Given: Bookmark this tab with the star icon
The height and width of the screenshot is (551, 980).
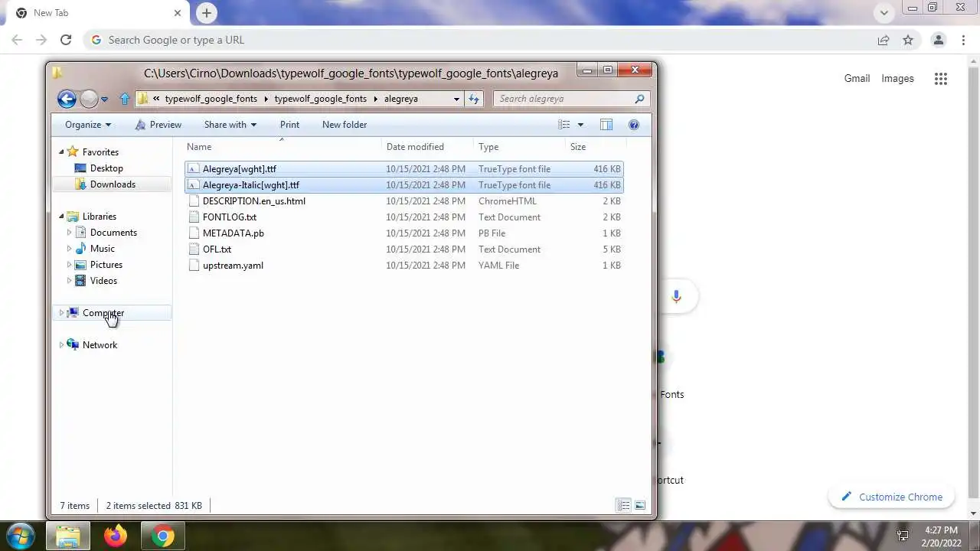Looking at the screenshot, I should (908, 40).
